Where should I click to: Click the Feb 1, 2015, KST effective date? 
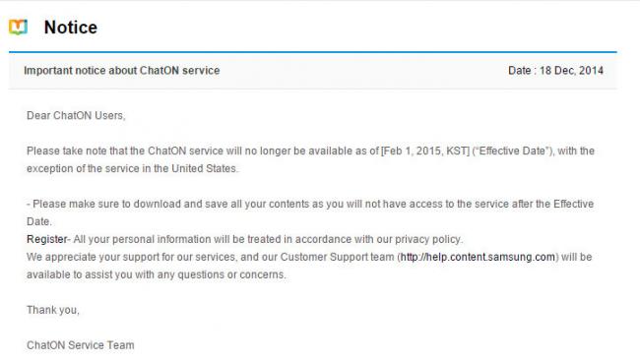click(425, 152)
